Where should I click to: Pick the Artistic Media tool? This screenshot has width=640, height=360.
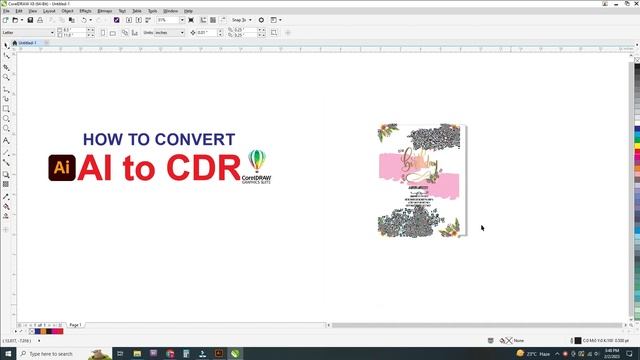tap(6, 99)
